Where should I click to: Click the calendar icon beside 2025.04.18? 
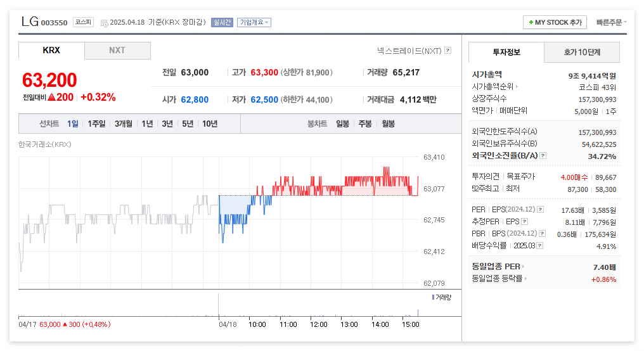click(x=105, y=23)
